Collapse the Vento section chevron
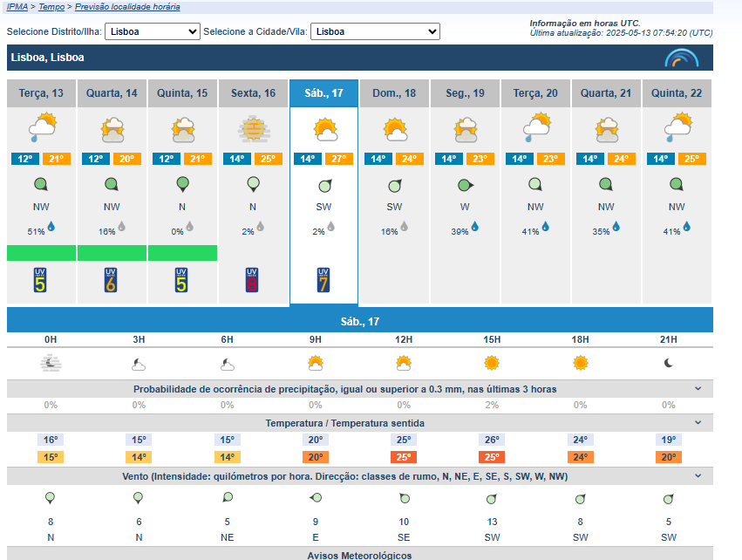 tap(698, 475)
